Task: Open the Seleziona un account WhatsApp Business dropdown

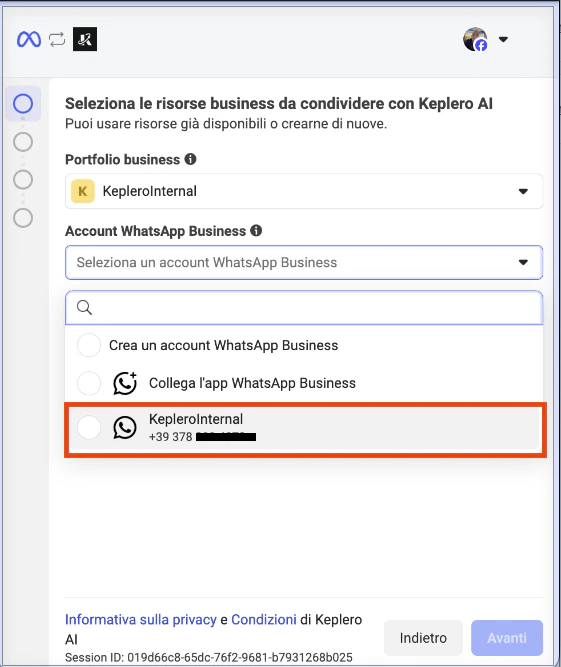Action: click(x=304, y=262)
